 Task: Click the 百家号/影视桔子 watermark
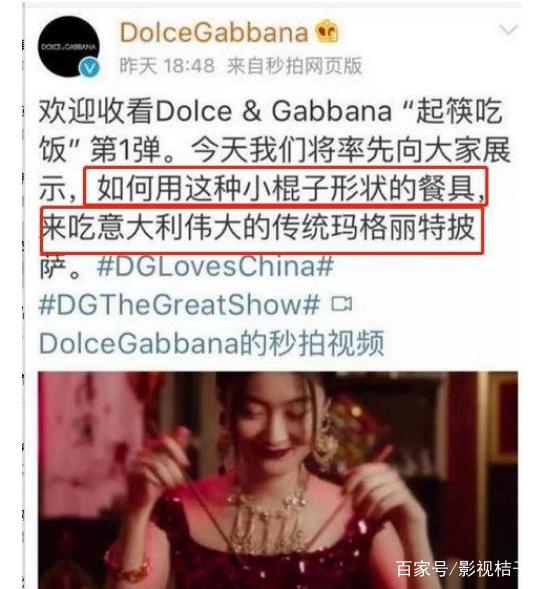point(457,568)
